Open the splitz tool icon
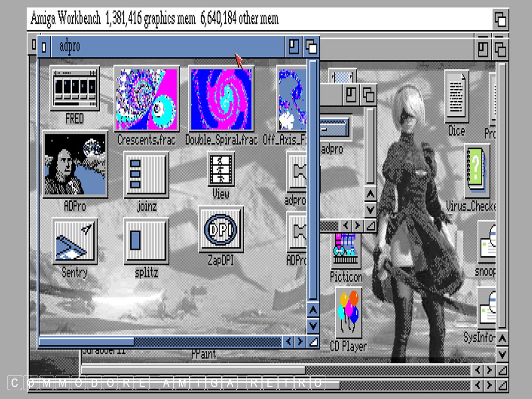Viewport: 532px width, 399px height. point(146,241)
